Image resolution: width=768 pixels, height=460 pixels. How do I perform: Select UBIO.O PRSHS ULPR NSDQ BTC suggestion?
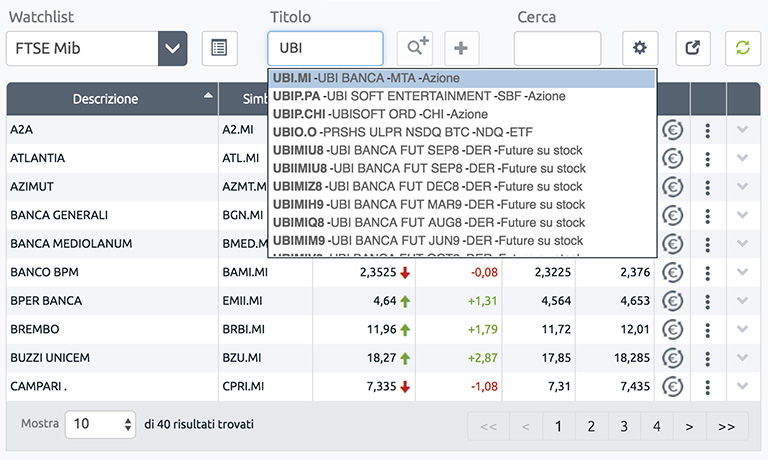coord(461,132)
